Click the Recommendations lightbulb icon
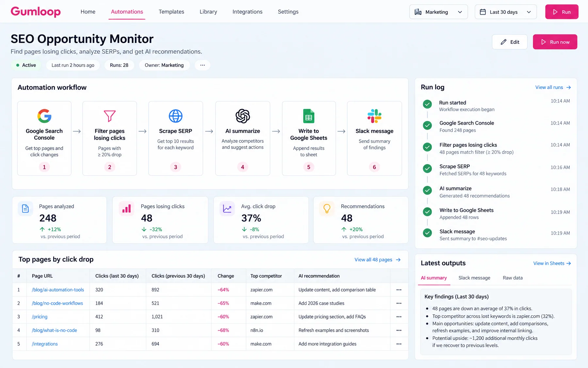Viewport: 588px width, 368px height. point(327,208)
